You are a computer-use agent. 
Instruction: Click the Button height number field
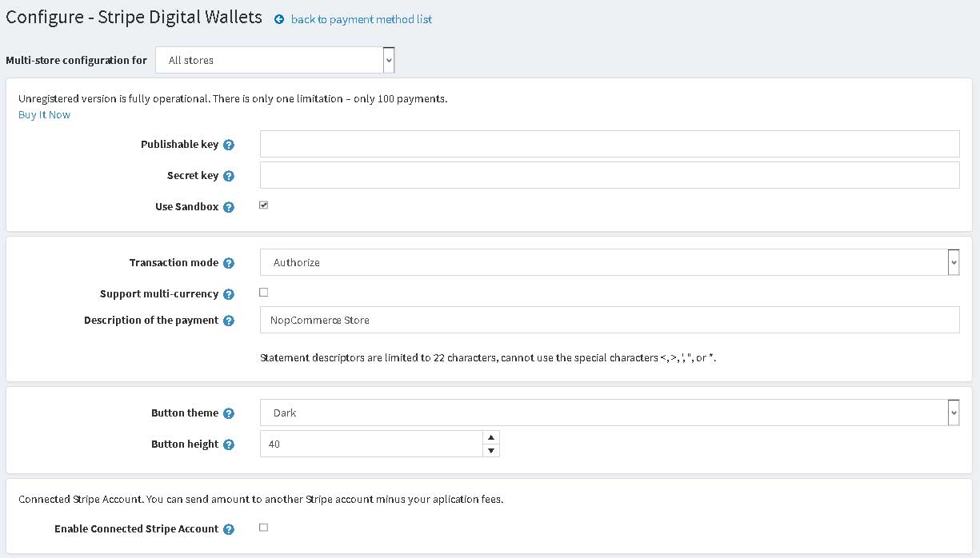[371, 444]
